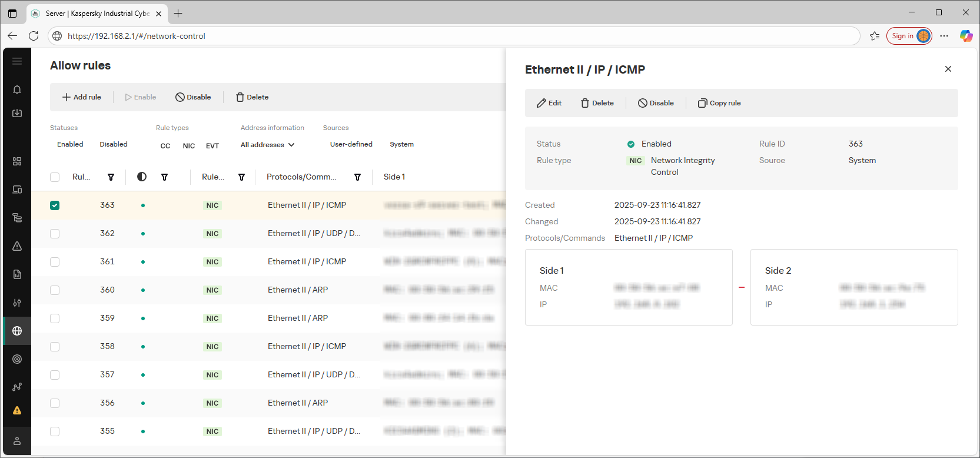
Task: Click the Add rule button
Action: pos(82,97)
